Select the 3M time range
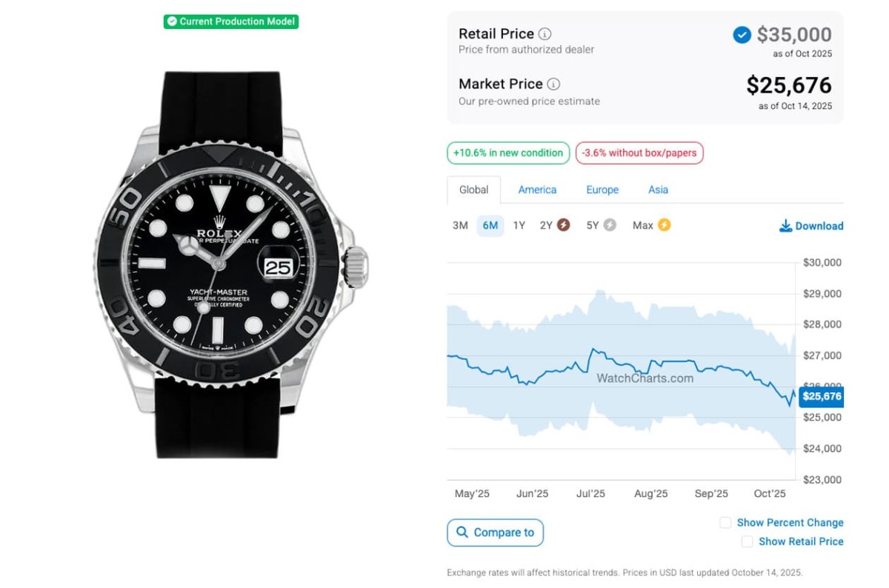Screen dimensions: 889x588 460,225
